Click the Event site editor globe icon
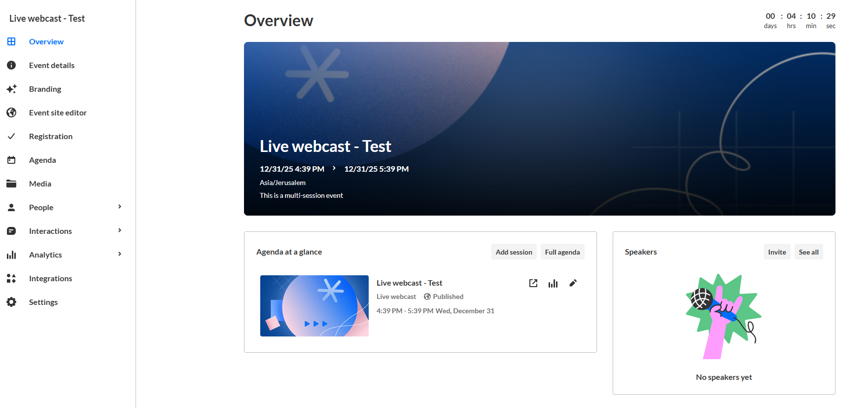The width and height of the screenshot is (868, 408). [11, 112]
